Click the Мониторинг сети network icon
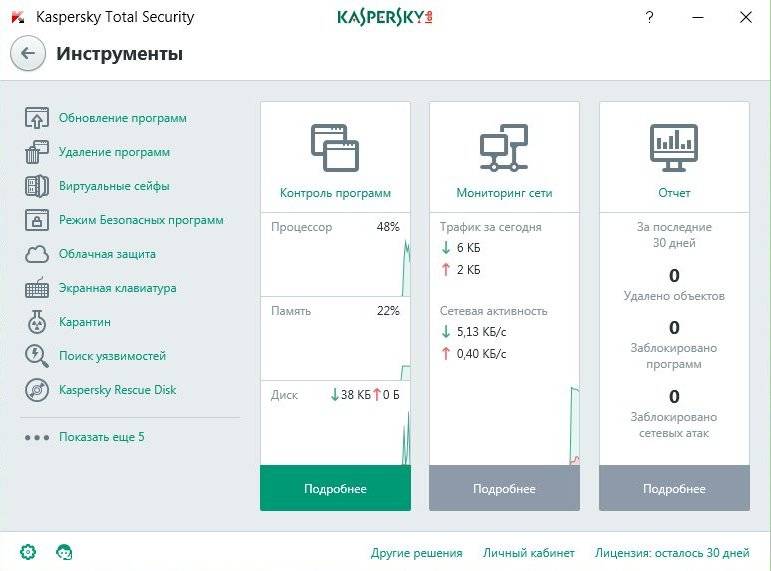Screen dimensions: 771x571 coord(504,148)
